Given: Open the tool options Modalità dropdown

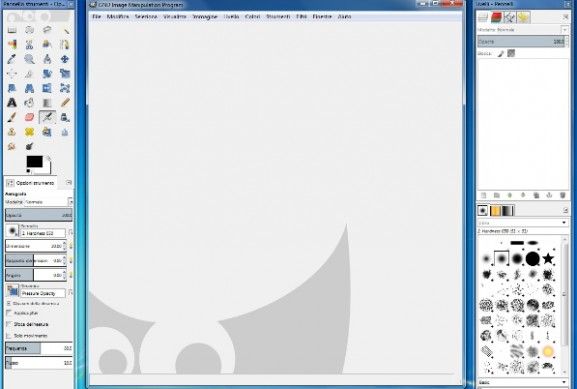Looking at the screenshot, I should (39, 202).
